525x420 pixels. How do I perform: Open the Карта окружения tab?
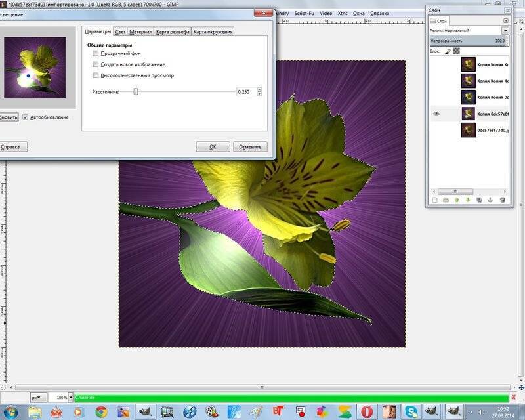point(213,31)
